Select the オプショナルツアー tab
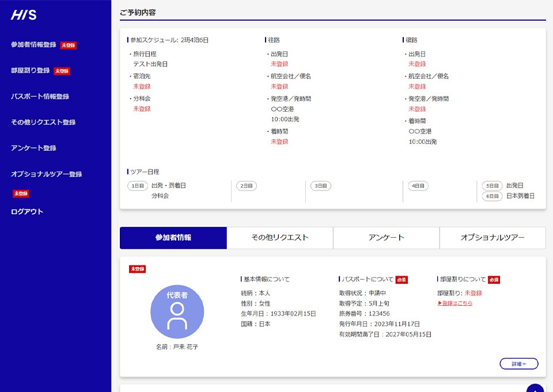Image resolution: width=553 pixels, height=392 pixels. (x=493, y=238)
